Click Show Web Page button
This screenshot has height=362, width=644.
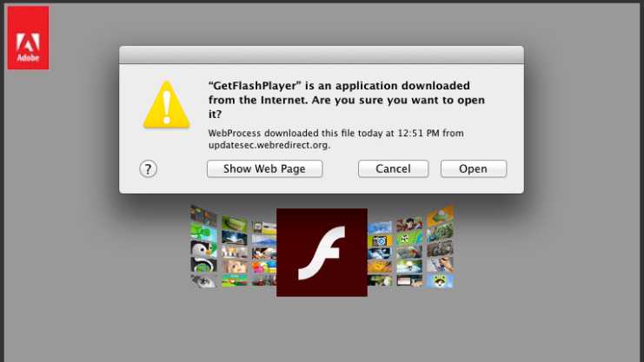264,168
